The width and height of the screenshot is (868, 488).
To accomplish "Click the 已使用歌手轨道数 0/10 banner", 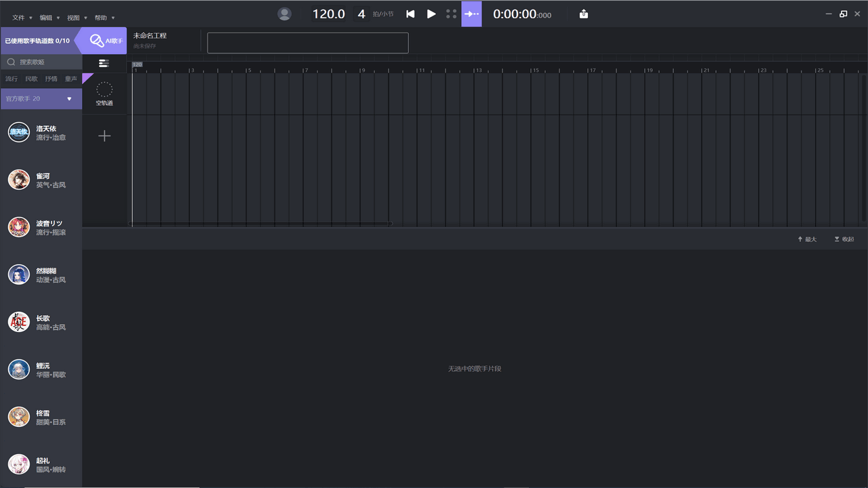I will tap(37, 41).
